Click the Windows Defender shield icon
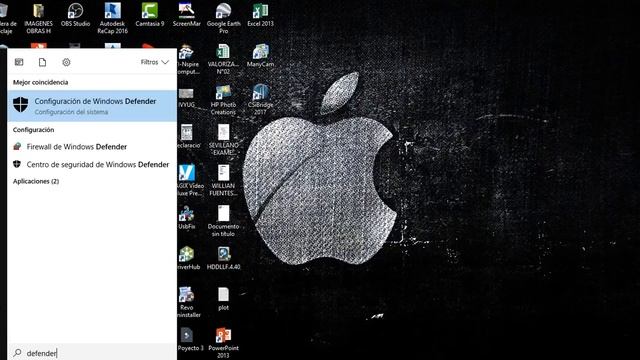Viewport: 640px width, 360px height. [20, 104]
